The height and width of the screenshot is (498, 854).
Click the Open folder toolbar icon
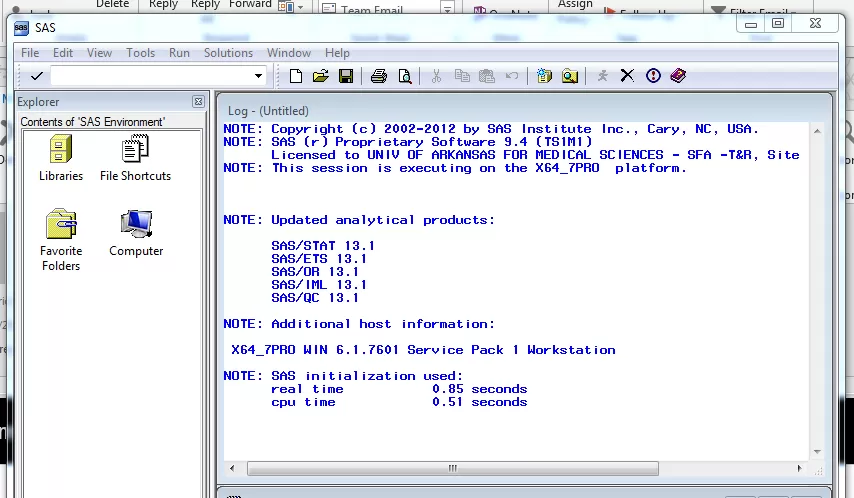(x=321, y=76)
